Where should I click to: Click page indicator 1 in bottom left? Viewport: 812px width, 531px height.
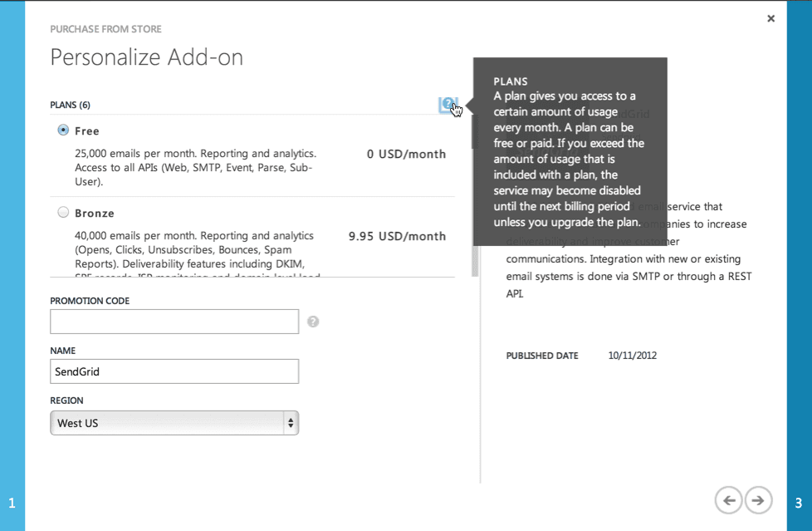[12, 502]
